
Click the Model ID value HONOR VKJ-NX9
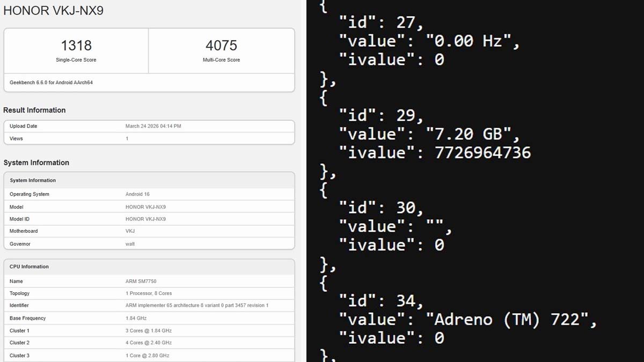pyautogui.click(x=145, y=219)
